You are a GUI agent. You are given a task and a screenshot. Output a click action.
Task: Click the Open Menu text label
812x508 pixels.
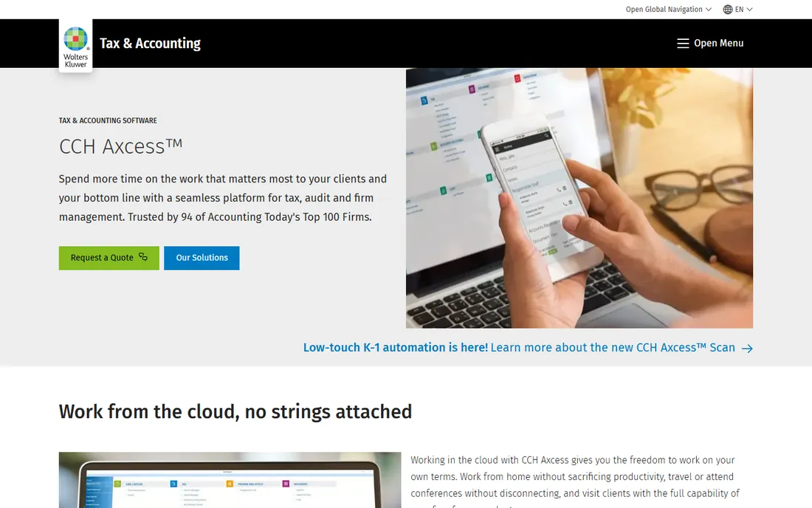718,44
